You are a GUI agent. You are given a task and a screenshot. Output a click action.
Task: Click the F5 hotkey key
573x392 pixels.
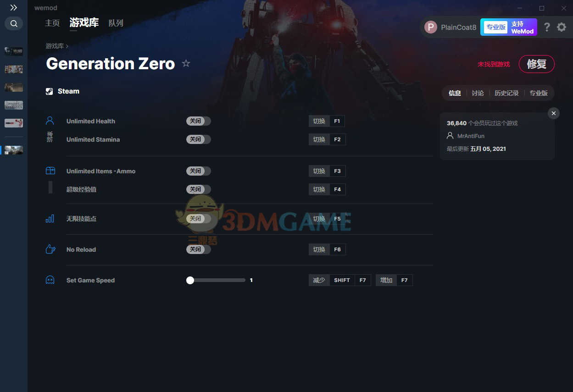[x=337, y=219]
